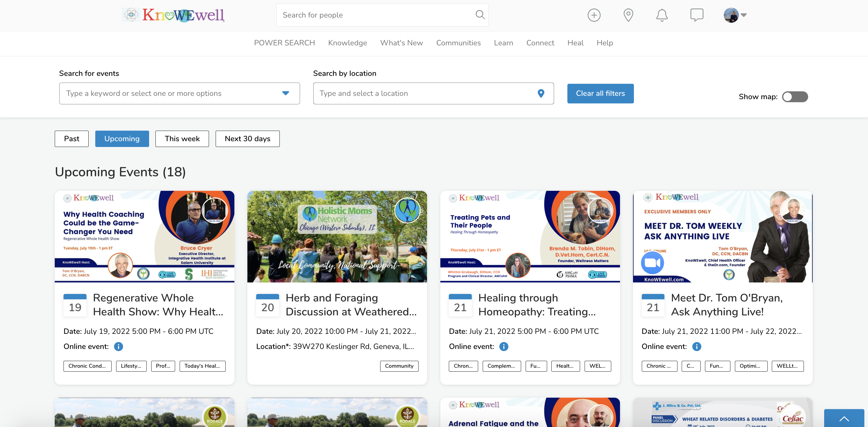Open Herb and Foraging Discussion event title
The width and height of the screenshot is (868, 427).
[351, 305]
